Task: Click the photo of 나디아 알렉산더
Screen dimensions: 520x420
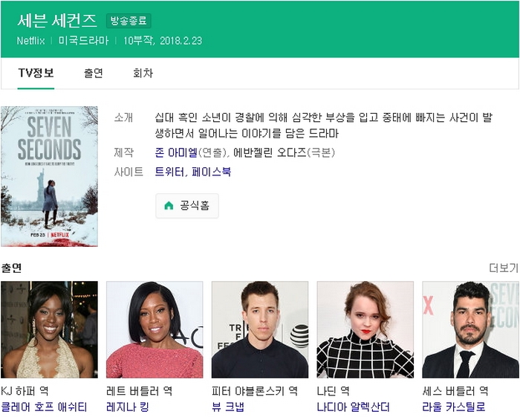Action: [365, 329]
